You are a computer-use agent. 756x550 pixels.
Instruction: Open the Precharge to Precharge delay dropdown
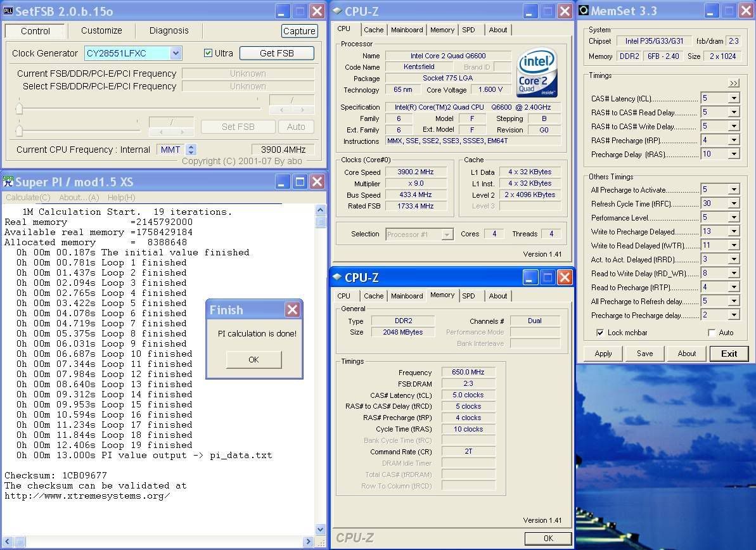point(733,316)
